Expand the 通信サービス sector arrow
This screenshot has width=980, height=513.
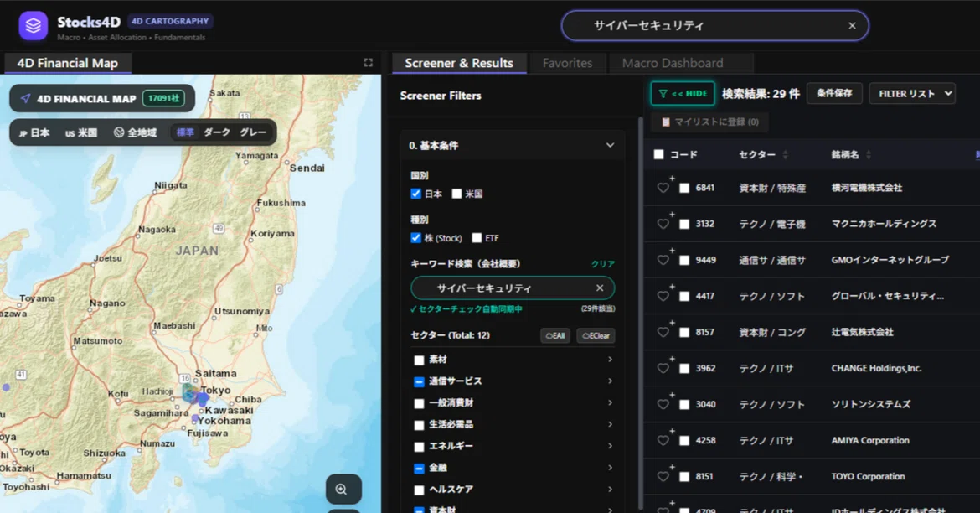[610, 381]
